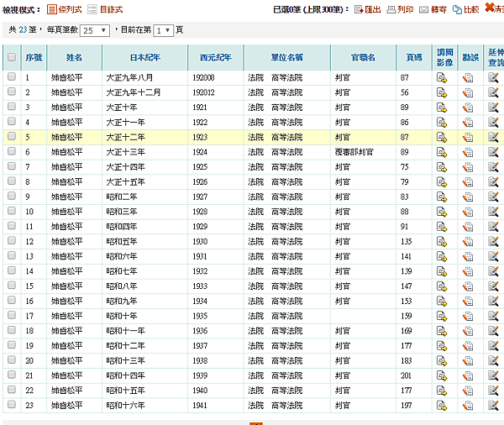Sort by the 西元紀年 column header
The image size is (504, 425).
[x=216, y=58]
